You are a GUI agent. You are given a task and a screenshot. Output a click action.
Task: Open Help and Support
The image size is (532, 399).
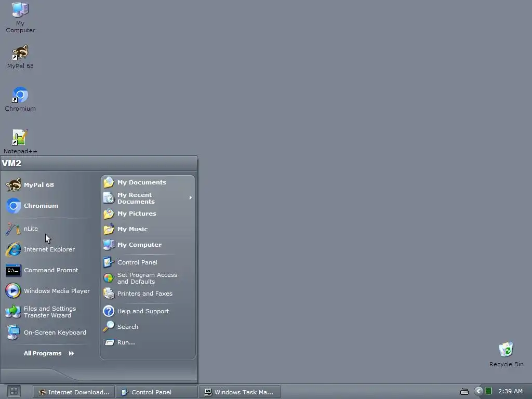click(148, 311)
